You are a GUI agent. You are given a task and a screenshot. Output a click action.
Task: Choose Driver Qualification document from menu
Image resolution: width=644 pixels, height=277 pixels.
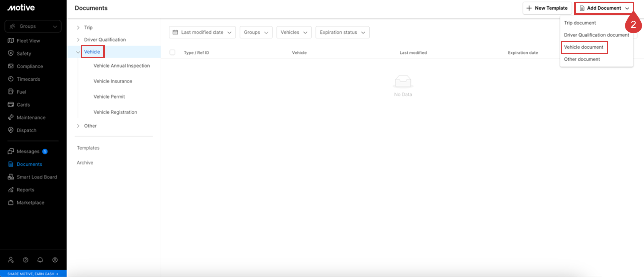click(596, 35)
